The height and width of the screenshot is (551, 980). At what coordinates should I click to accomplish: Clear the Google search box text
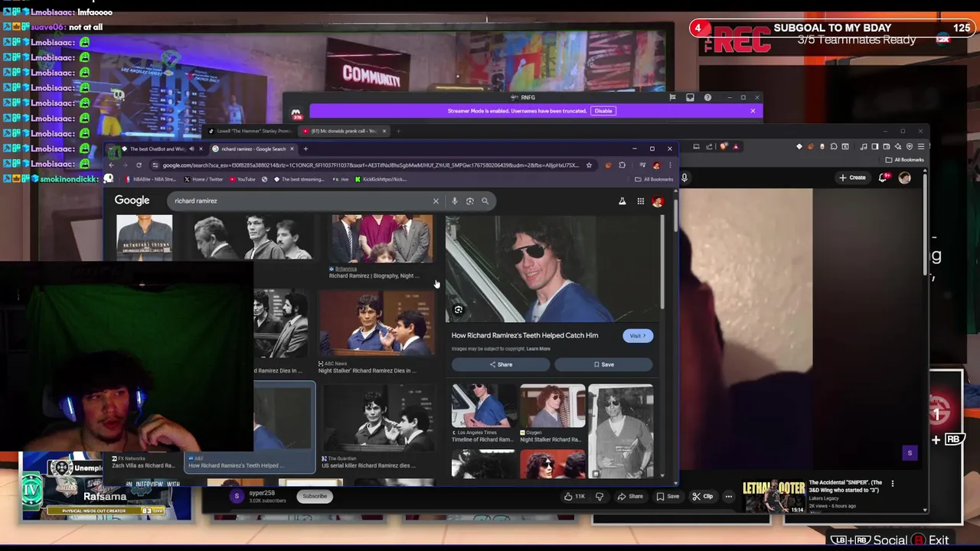pyautogui.click(x=436, y=201)
